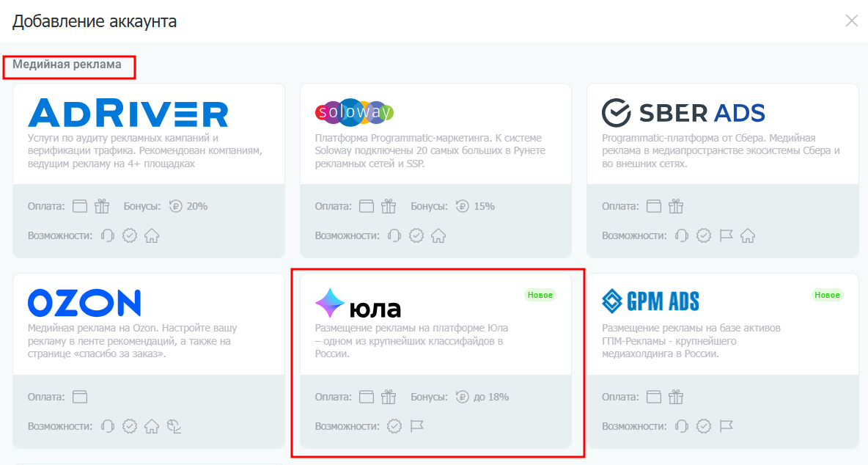Pick the Юла logo

(x=358, y=304)
